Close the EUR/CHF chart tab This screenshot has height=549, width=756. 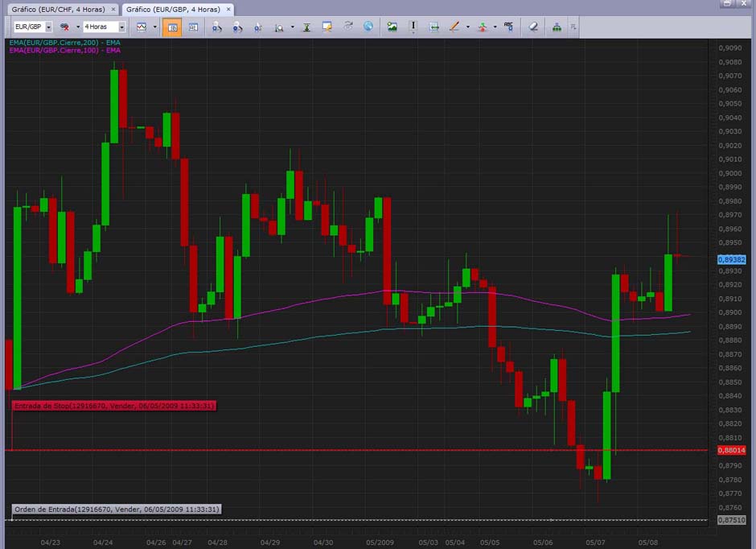tap(113, 9)
